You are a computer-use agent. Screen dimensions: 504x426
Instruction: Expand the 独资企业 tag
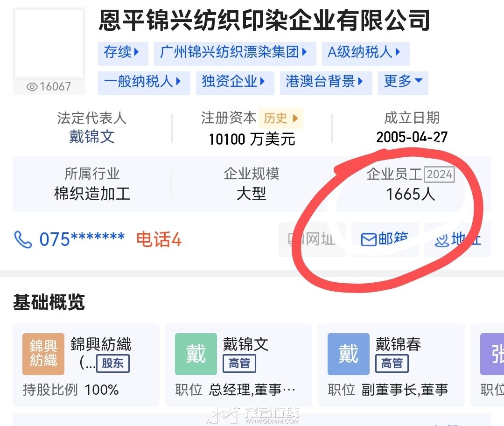235,82
